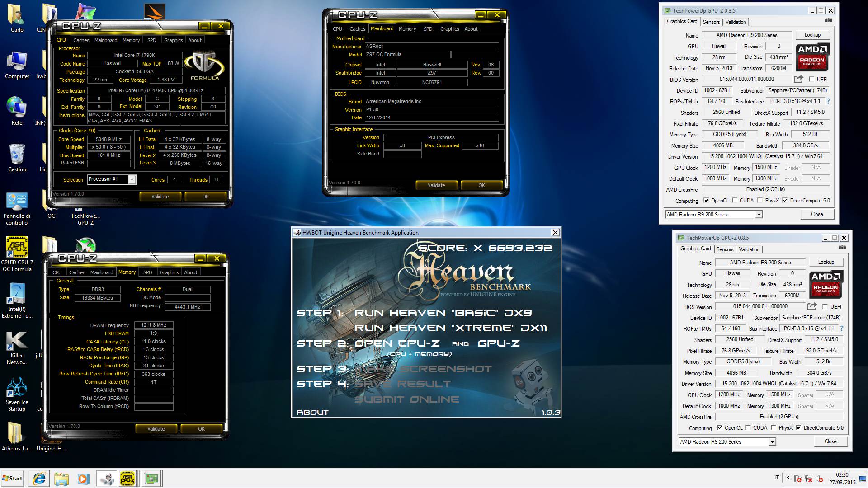The height and width of the screenshot is (488, 868).
Task: Click GPU-Z link in Heaven benchmark step 2
Action: pyautogui.click(x=498, y=343)
